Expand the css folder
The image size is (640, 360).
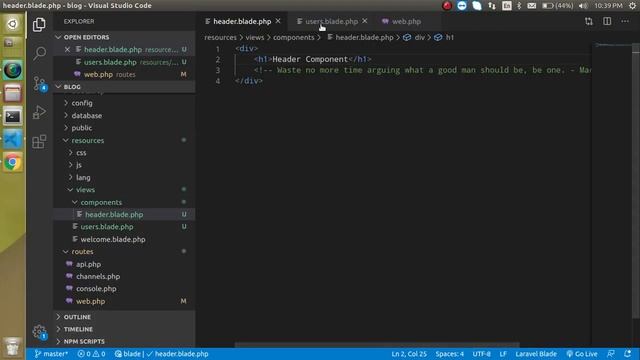[x=124, y=153]
